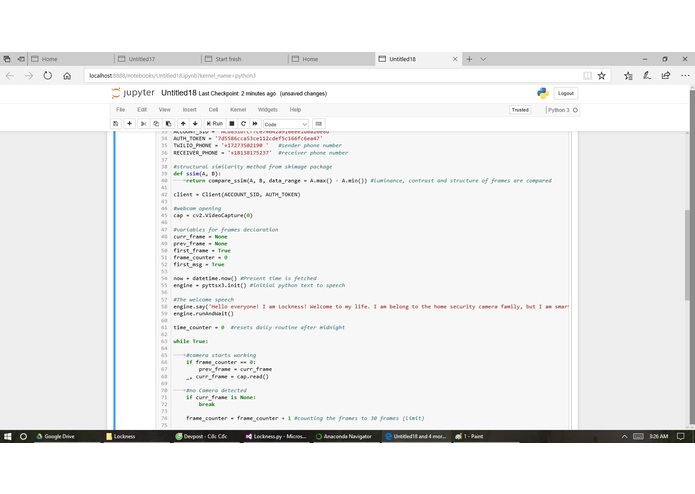Interrupt the kernel with stop icon
This screenshot has height=494, width=695.
tap(232, 124)
